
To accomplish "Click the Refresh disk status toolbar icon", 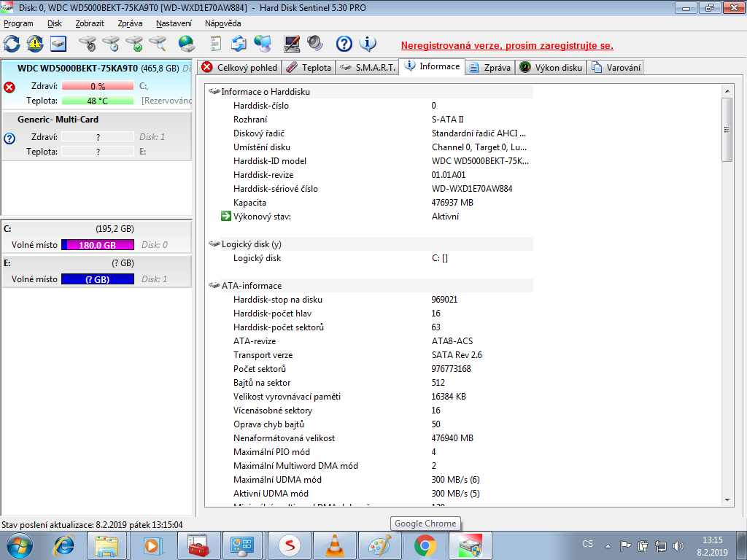I will coord(12,43).
